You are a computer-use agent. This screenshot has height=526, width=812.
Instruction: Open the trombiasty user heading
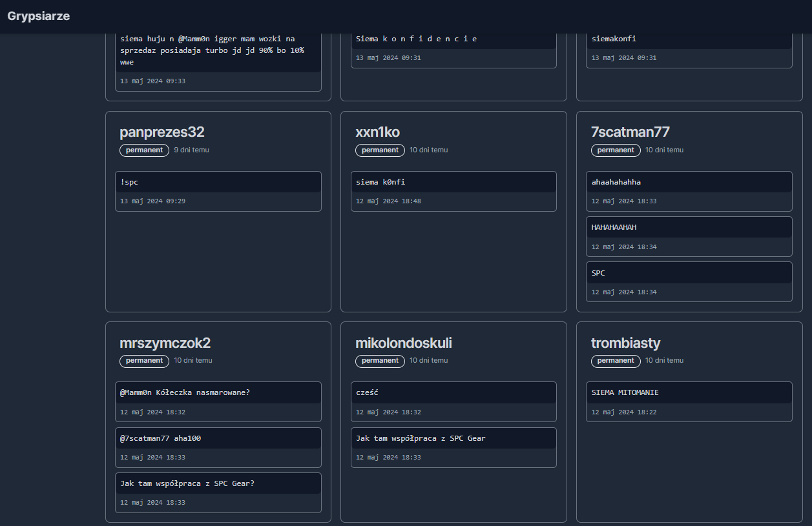[625, 343]
